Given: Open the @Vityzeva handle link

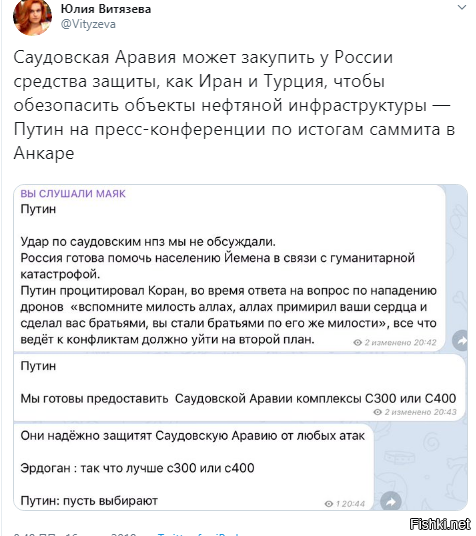Looking at the screenshot, I should point(88,24).
